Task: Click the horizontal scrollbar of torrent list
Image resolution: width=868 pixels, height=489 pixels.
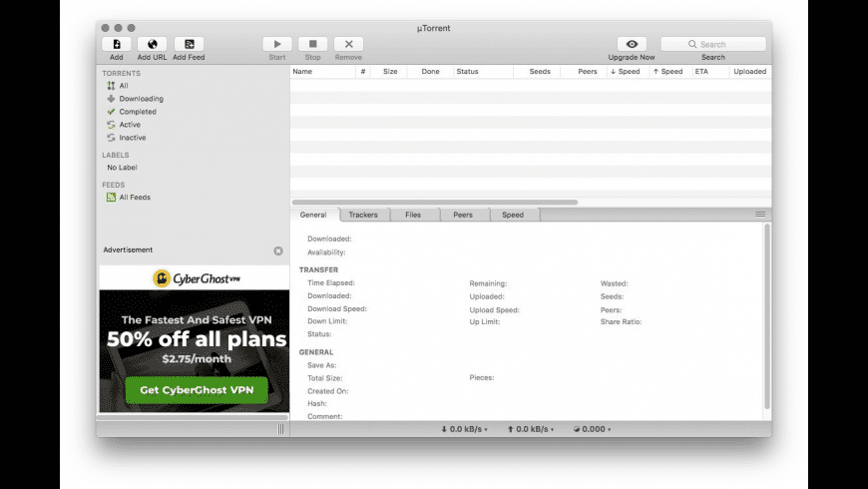Action: pyautogui.click(x=435, y=203)
